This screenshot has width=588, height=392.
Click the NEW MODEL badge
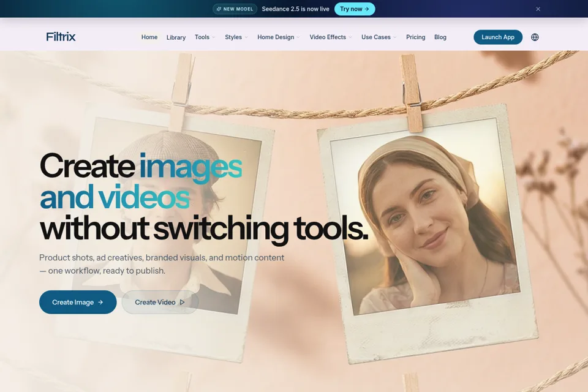pos(235,9)
